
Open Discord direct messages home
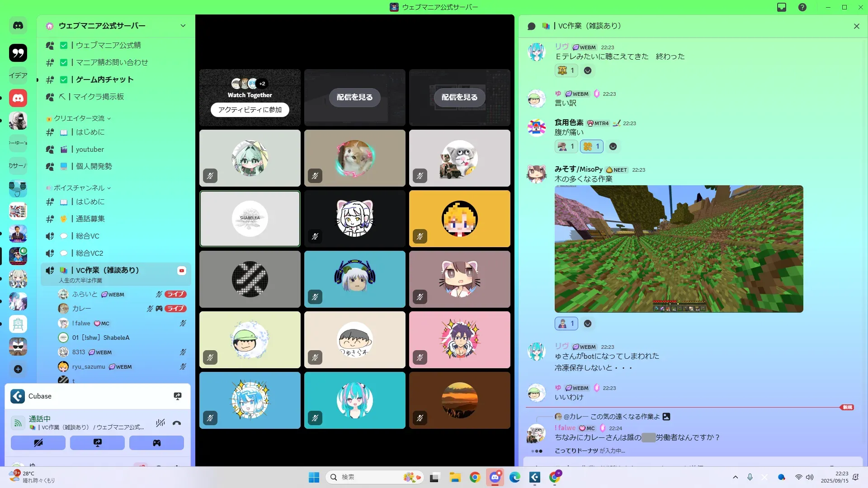pos(18,26)
